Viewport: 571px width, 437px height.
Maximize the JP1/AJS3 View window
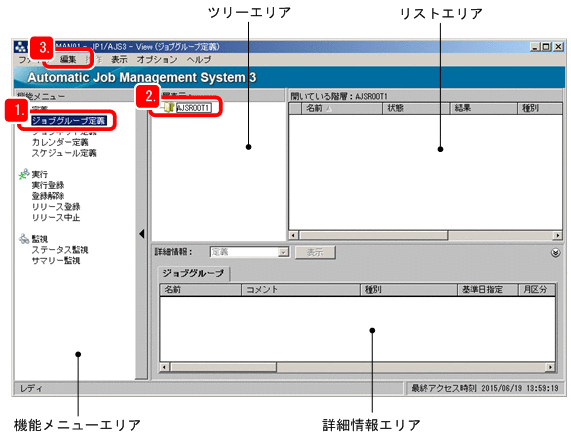tap(546, 47)
